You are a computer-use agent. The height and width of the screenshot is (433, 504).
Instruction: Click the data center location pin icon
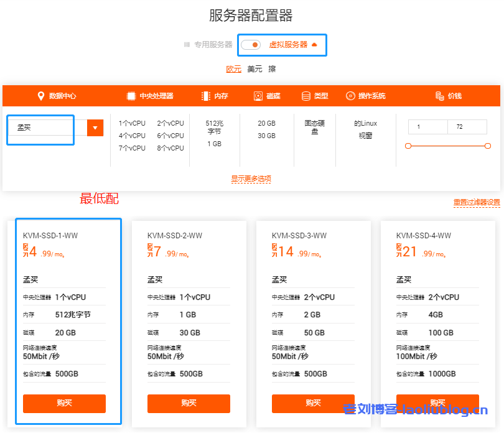pyautogui.click(x=41, y=96)
